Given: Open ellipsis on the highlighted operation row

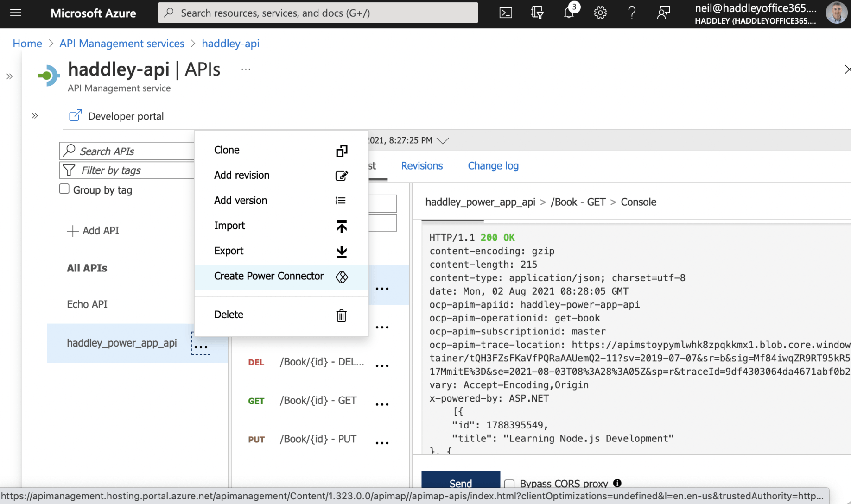Looking at the screenshot, I should click(382, 288).
